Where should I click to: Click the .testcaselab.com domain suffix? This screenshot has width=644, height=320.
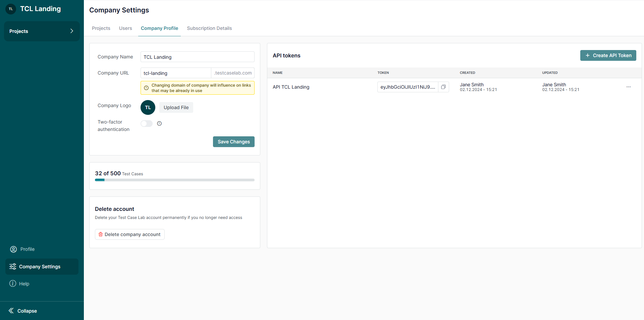tap(233, 73)
